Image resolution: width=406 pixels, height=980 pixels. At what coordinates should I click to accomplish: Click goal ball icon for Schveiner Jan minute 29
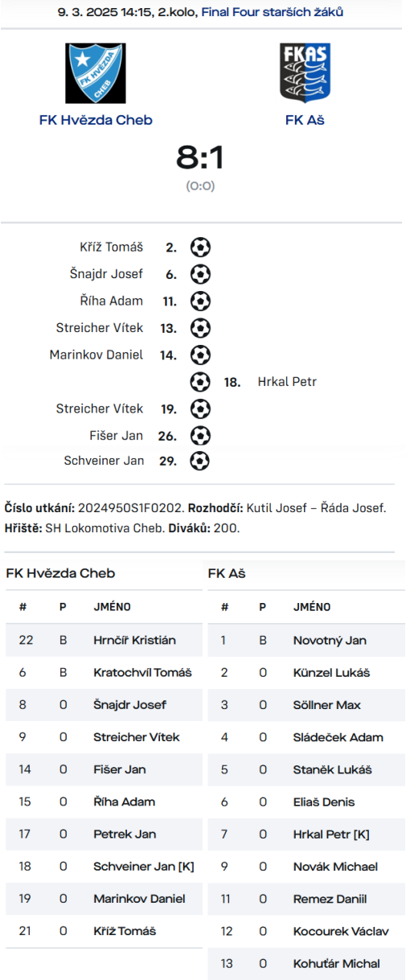click(x=200, y=461)
